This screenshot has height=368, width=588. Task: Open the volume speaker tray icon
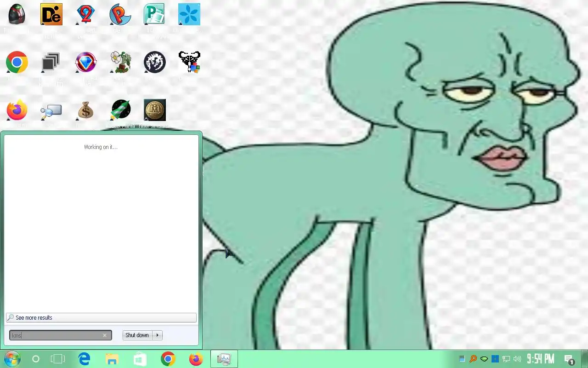pos(517,359)
